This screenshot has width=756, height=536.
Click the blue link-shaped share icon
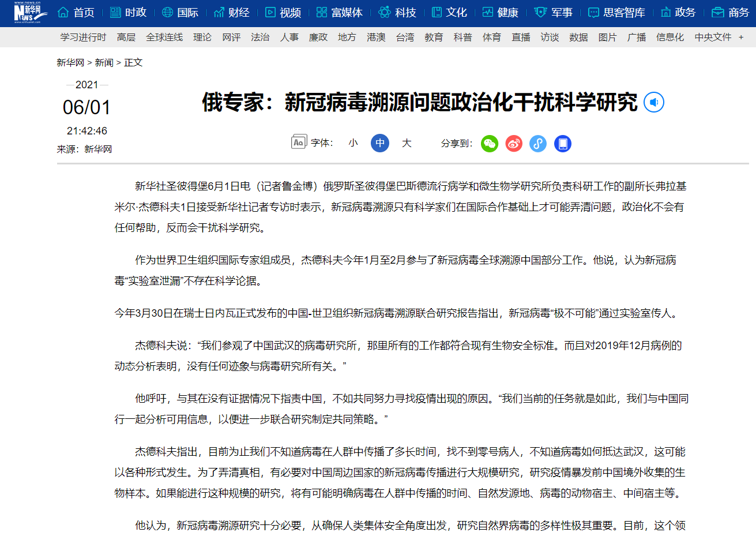click(538, 144)
